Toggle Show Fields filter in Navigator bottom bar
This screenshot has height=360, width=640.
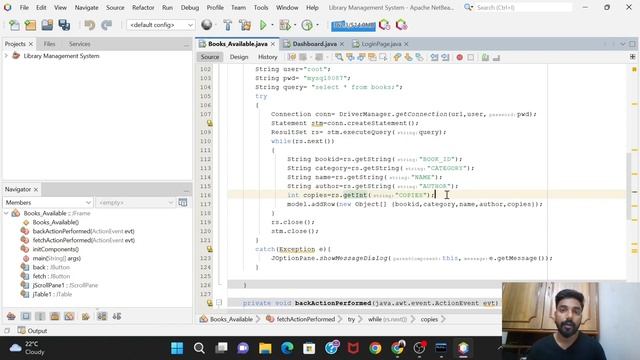26,316
